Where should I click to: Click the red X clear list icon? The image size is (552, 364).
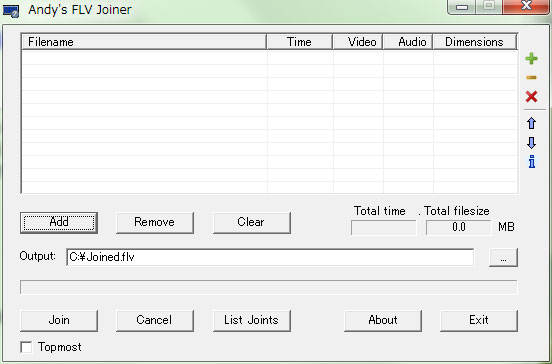tap(531, 96)
